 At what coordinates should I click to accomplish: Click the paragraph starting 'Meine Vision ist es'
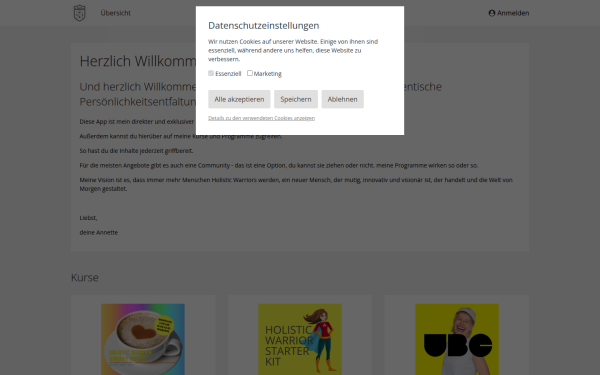click(x=296, y=184)
